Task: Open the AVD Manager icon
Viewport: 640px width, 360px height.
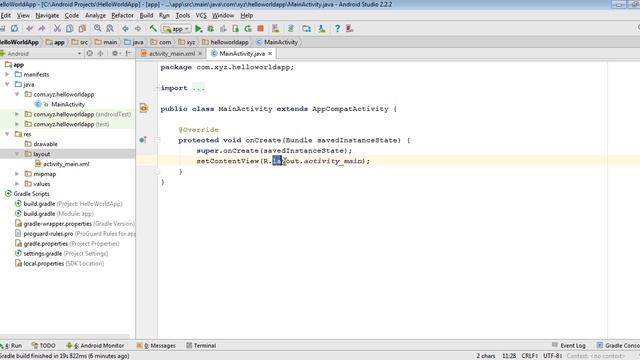Action: tap(276, 29)
